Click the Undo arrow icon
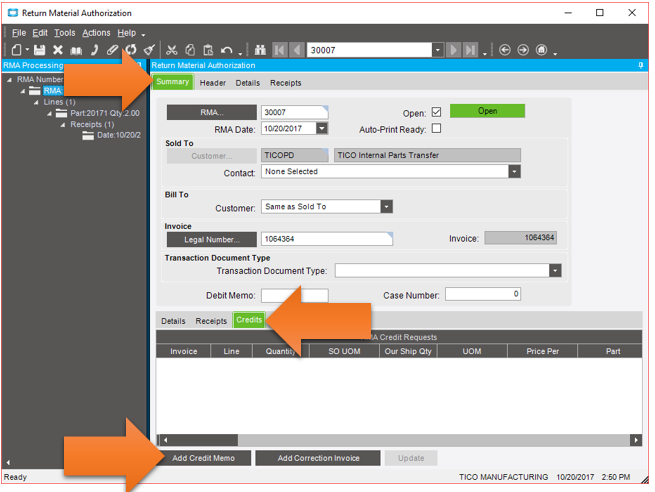 [226, 50]
